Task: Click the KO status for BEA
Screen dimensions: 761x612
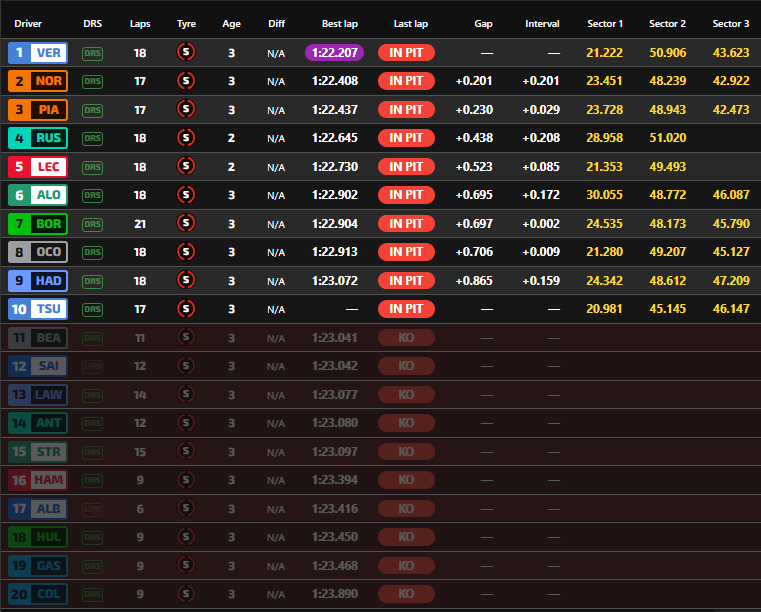Action: click(x=406, y=338)
